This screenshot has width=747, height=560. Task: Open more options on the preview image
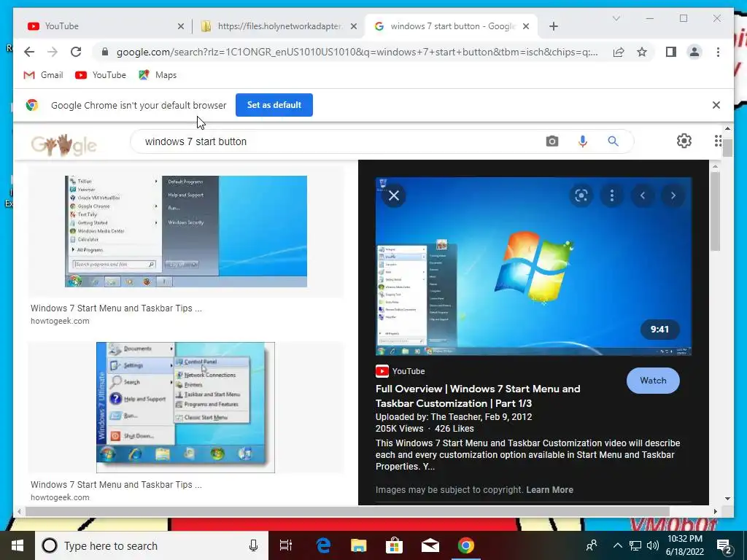[612, 195]
